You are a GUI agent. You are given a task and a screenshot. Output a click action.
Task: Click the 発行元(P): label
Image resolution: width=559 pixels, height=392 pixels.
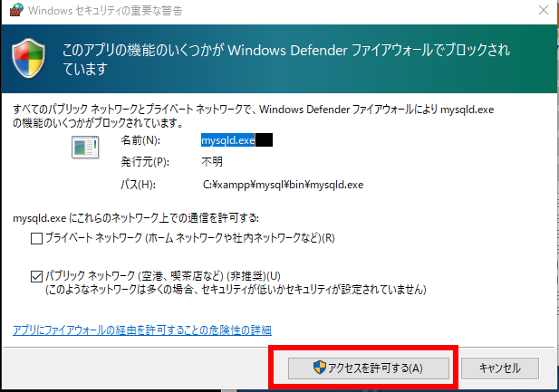pyautogui.click(x=145, y=162)
